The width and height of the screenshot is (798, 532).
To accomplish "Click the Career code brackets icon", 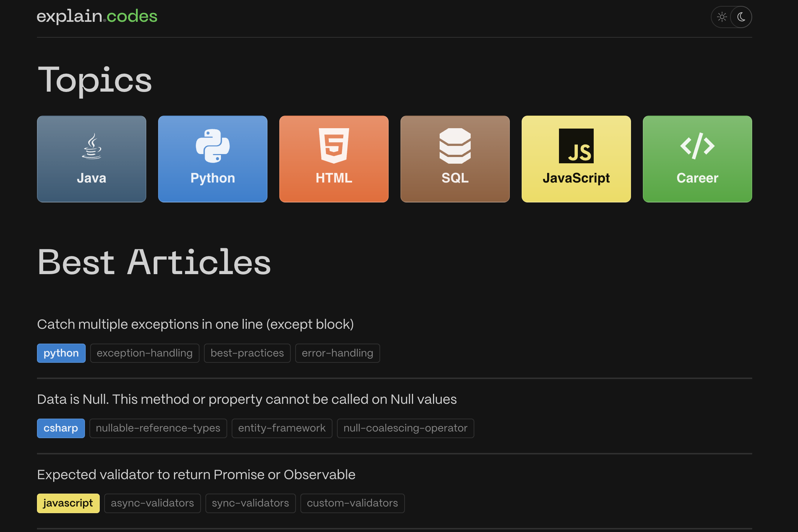I will coord(698,146).
